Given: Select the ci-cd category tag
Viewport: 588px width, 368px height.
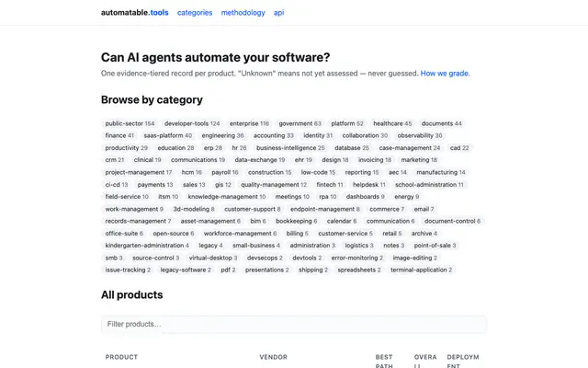Looking at the screenshot, I should (117, 185).
